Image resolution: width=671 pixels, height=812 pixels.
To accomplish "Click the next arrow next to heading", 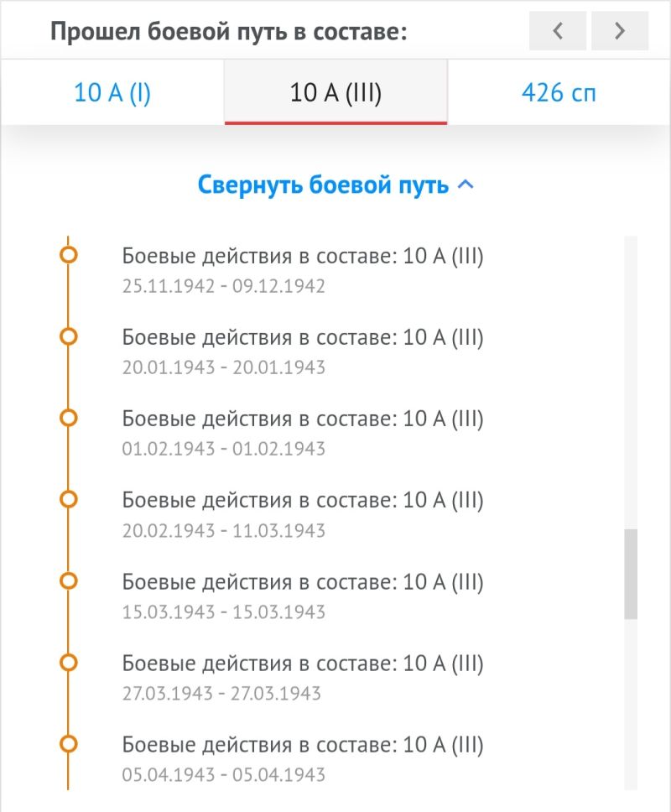I will [x=620, y=31].
